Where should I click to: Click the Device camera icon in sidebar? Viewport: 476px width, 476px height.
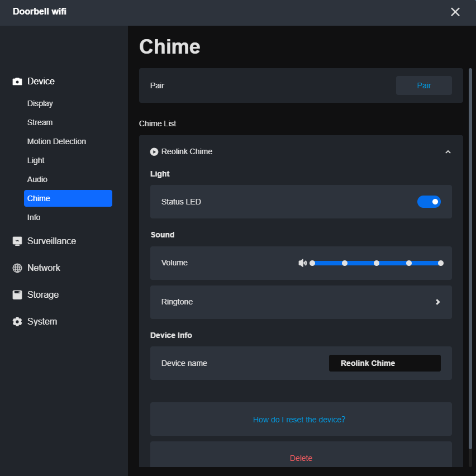click(x=17, y=82)
